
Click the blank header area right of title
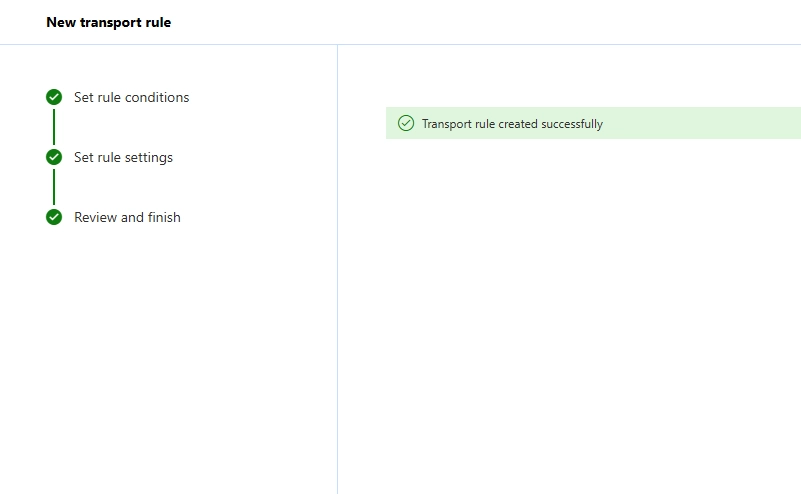pyautogui.click(x=500, y=22)
